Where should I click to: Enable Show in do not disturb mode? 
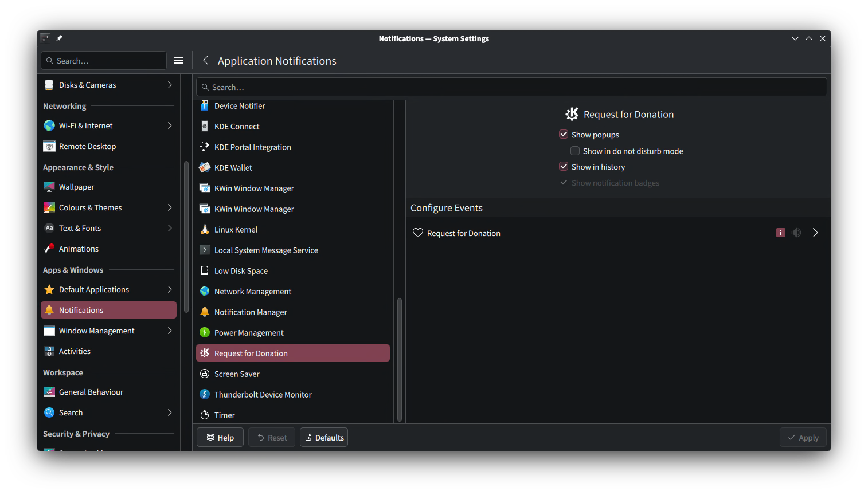(x=575, y=151)
